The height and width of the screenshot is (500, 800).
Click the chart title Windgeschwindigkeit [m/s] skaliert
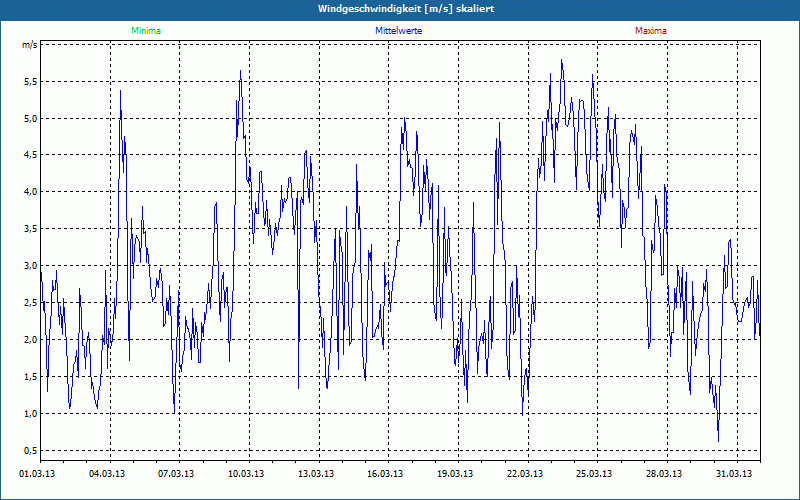[406, 9]
